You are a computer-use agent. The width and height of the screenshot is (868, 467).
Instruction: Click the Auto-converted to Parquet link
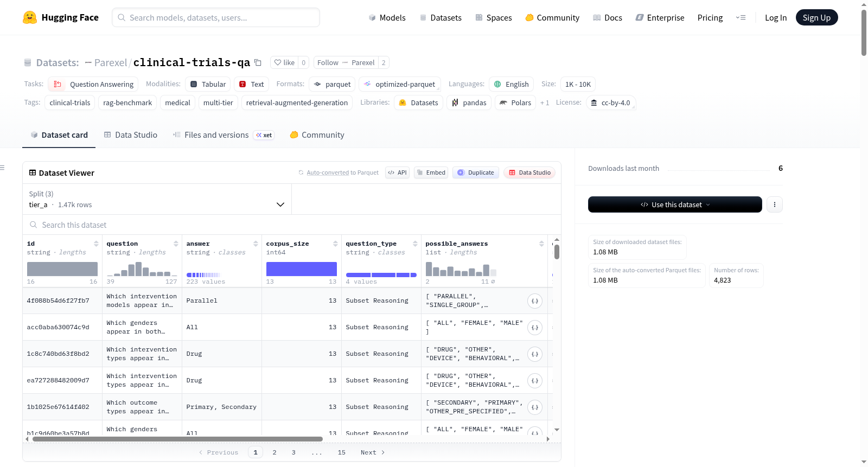click(x=328, y=172)
